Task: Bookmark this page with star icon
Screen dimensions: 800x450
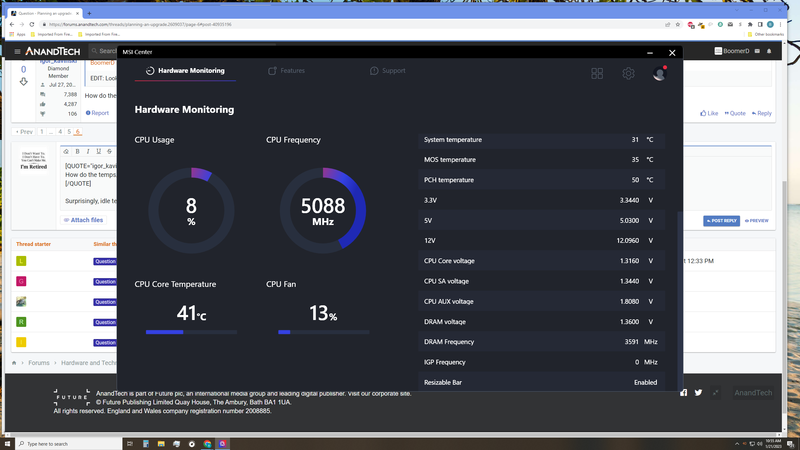Action: pyautogui.click(x=678, y=24)
